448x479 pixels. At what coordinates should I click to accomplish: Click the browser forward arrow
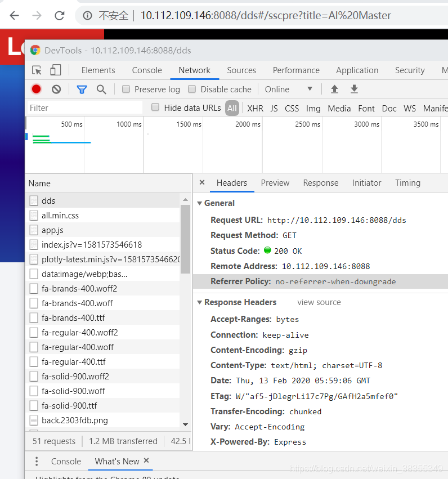click(x=37, y=15)
